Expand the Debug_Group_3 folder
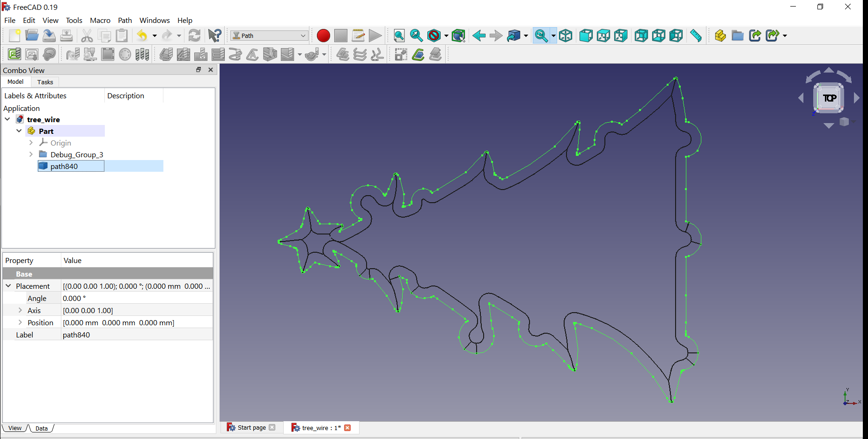 pos(31,154)
